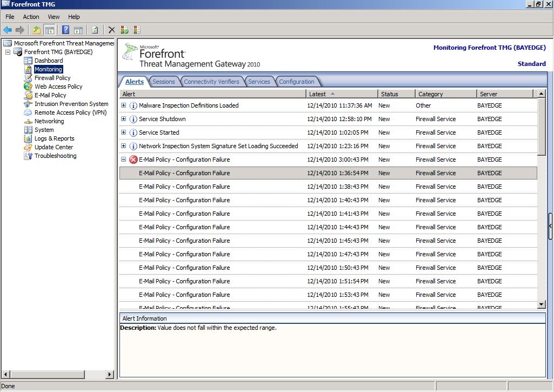Sort by the Latest column header
Image resolution: width=554 pixels, height=392 pixels.
click(342, 94)
